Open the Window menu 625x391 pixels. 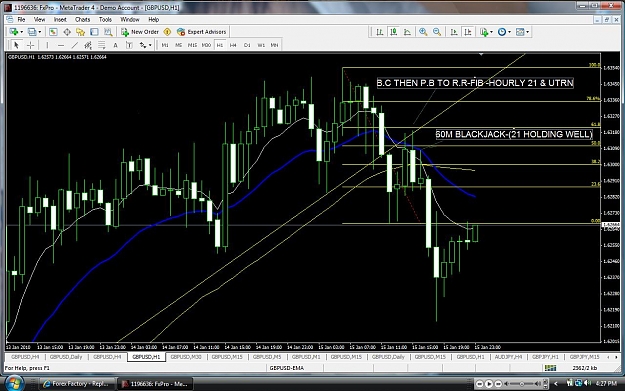tap(130, 20)
